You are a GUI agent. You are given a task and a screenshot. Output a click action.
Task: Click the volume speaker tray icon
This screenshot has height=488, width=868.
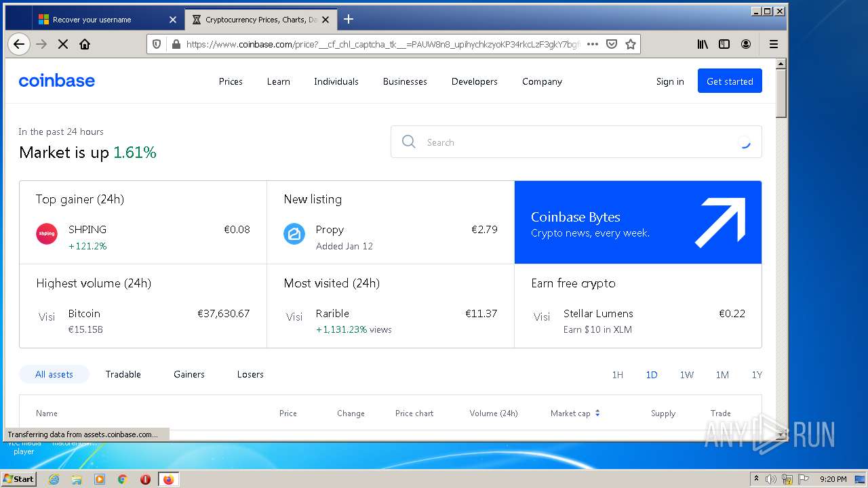[x=771, y=479]
